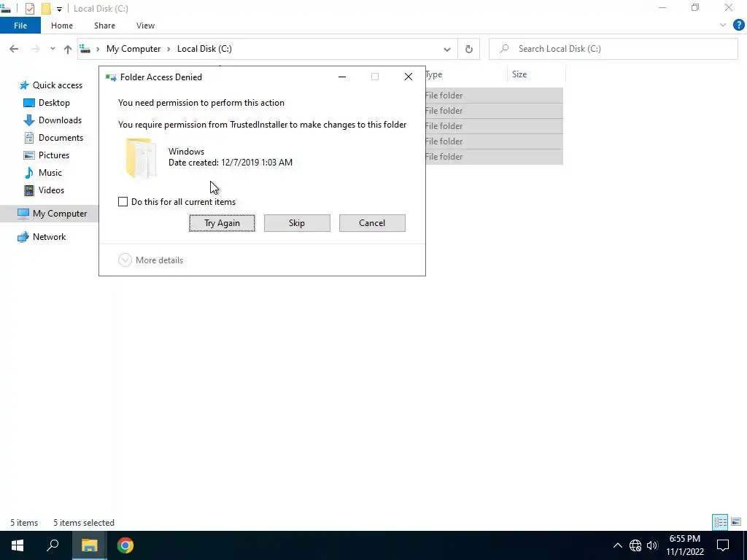747x560 pixels.
Task: Click the last File folder type cell
Action: point(444,157)
